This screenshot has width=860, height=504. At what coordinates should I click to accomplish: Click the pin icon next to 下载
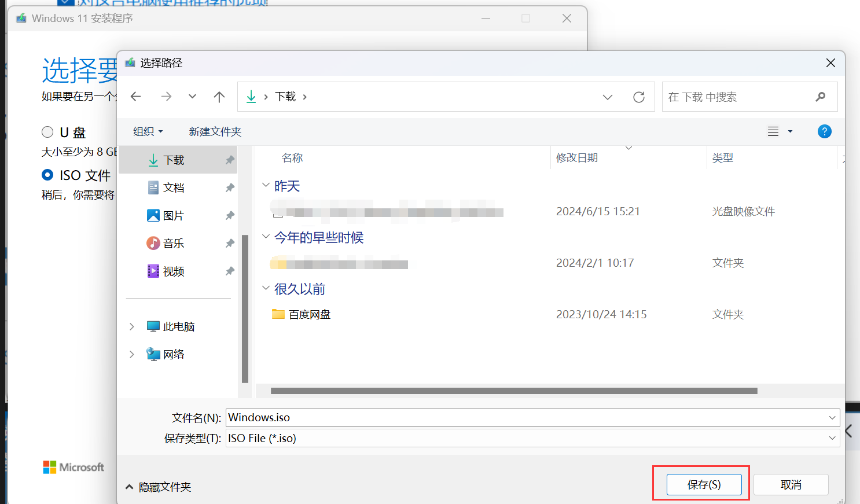point(230,160)
